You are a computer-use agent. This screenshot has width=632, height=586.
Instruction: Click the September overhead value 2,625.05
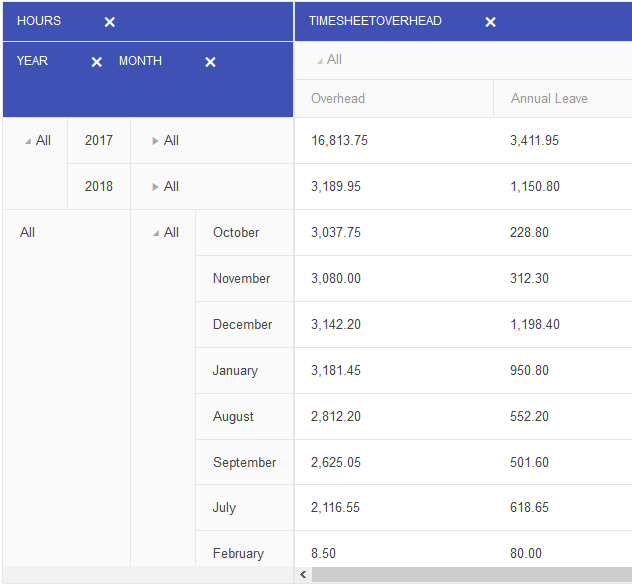tap(339, 463)
